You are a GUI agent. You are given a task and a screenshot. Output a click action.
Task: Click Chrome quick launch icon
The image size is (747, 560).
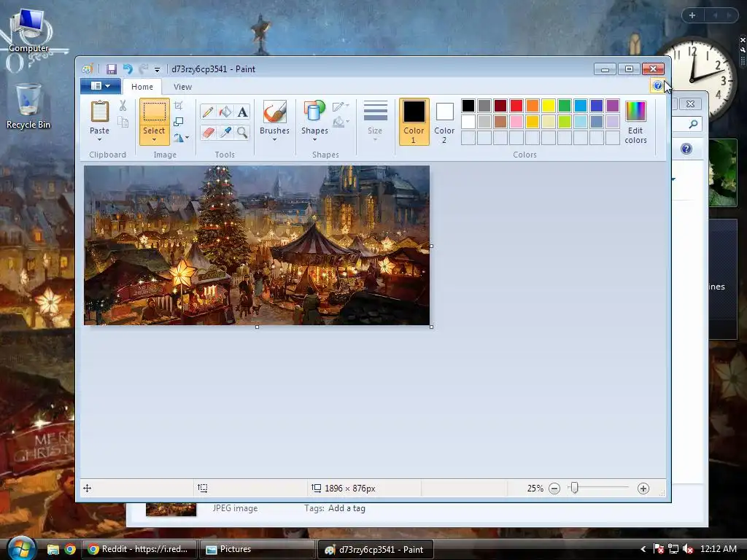(70, 549)
